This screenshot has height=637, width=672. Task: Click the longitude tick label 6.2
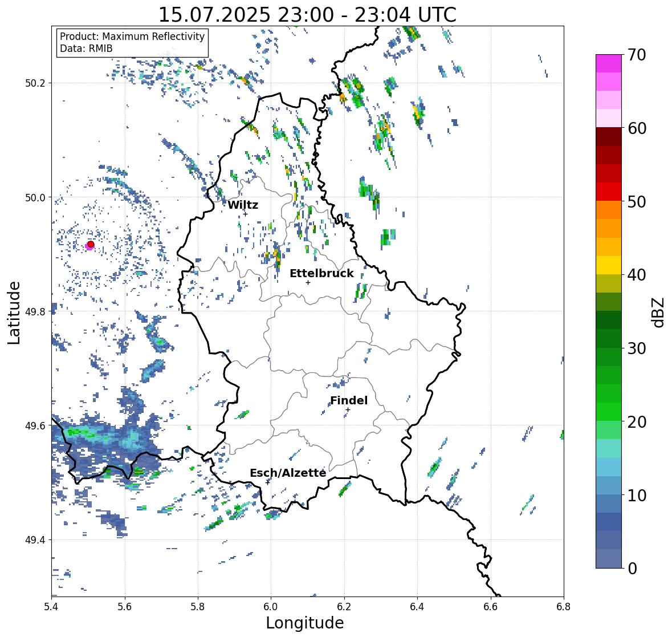(x=344, y=606)
